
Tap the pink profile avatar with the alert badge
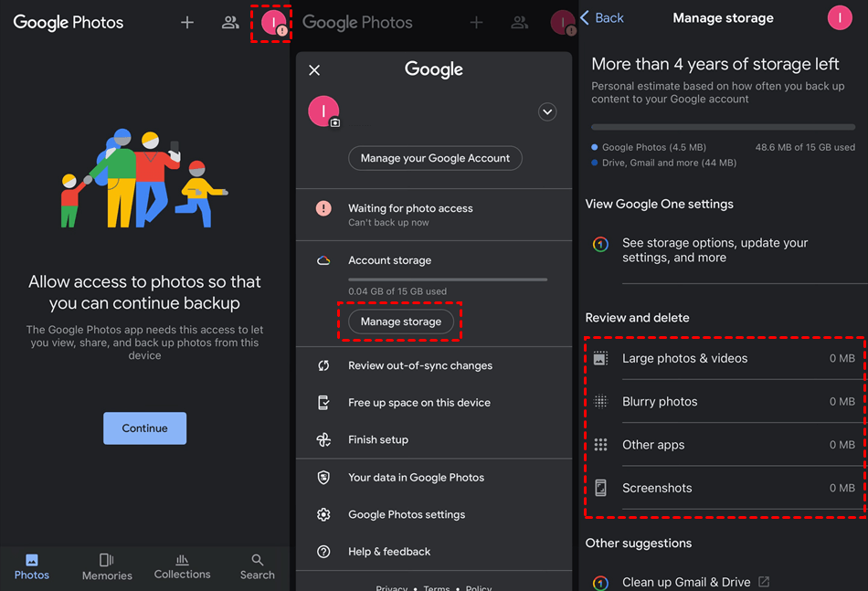click(x=273, y=22)
